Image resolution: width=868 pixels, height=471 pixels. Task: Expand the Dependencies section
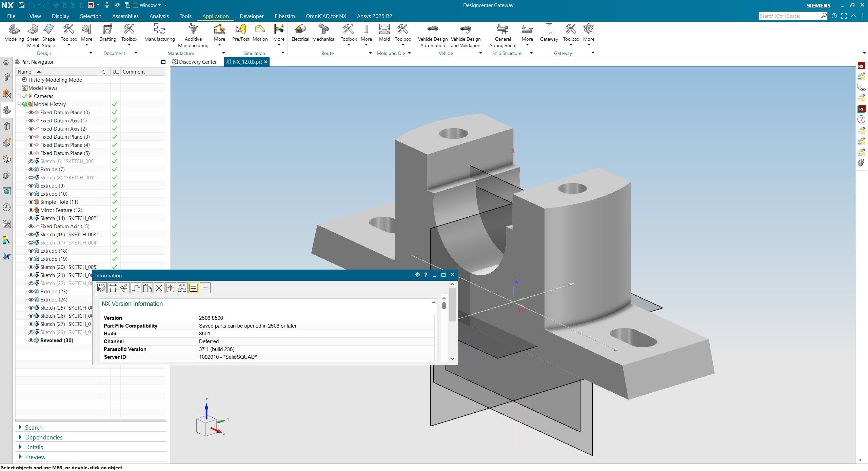21,437
